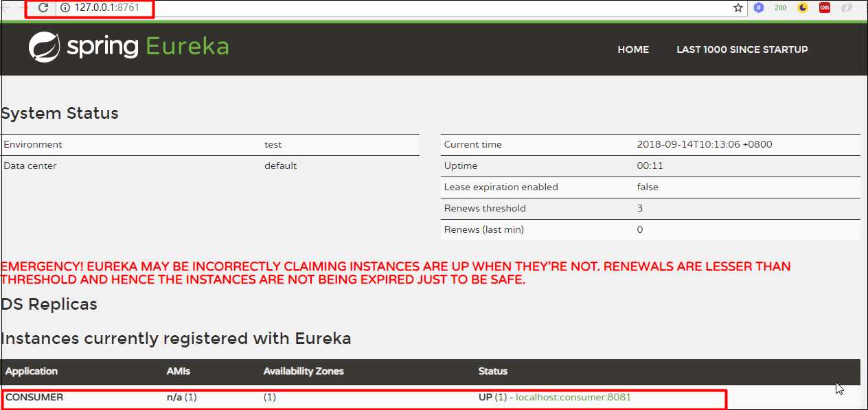Select the Environment value test
This screenshot has width=868, height=410.
point(273,144)
